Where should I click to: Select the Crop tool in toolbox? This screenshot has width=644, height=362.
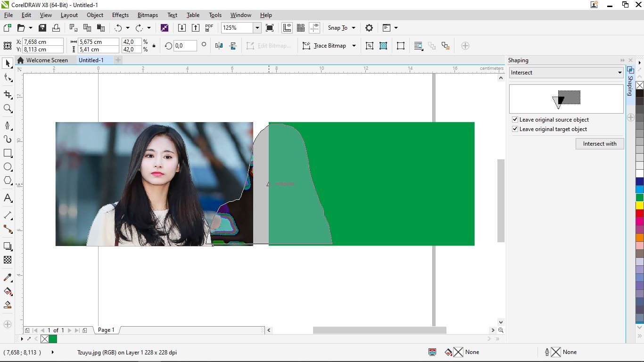pyautogui.click(x=8, y=94)
